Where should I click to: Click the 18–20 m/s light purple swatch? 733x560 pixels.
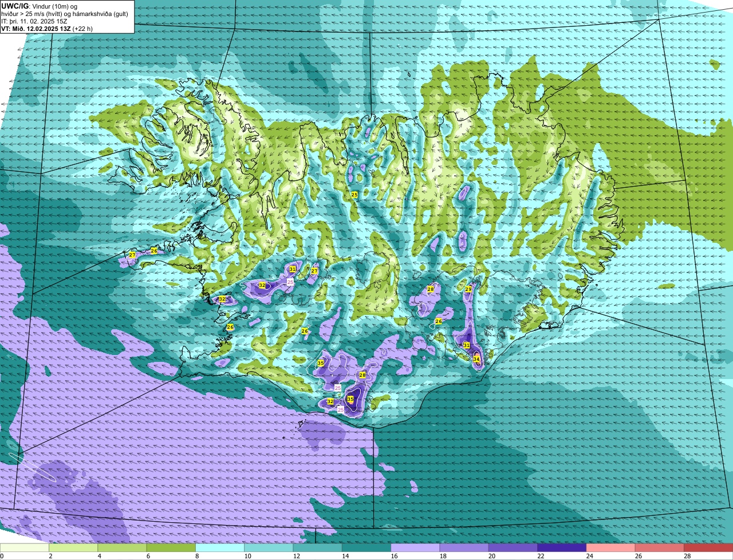464,547
